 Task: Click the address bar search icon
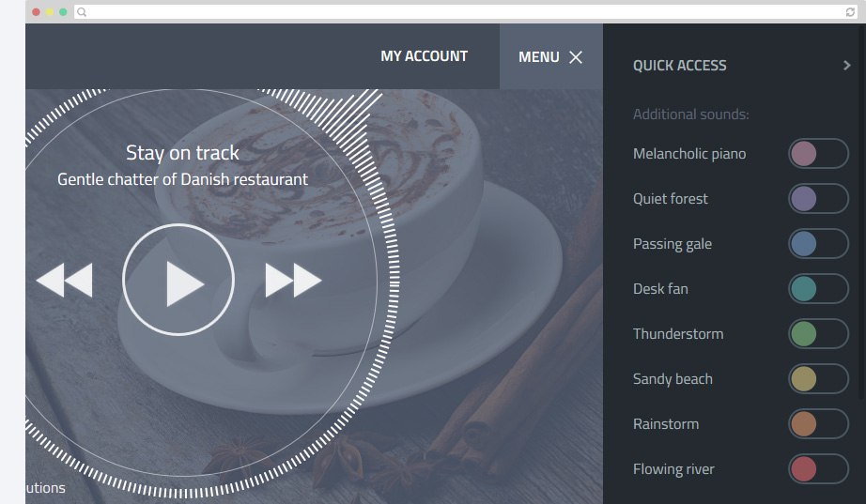(x=82, y=11)
